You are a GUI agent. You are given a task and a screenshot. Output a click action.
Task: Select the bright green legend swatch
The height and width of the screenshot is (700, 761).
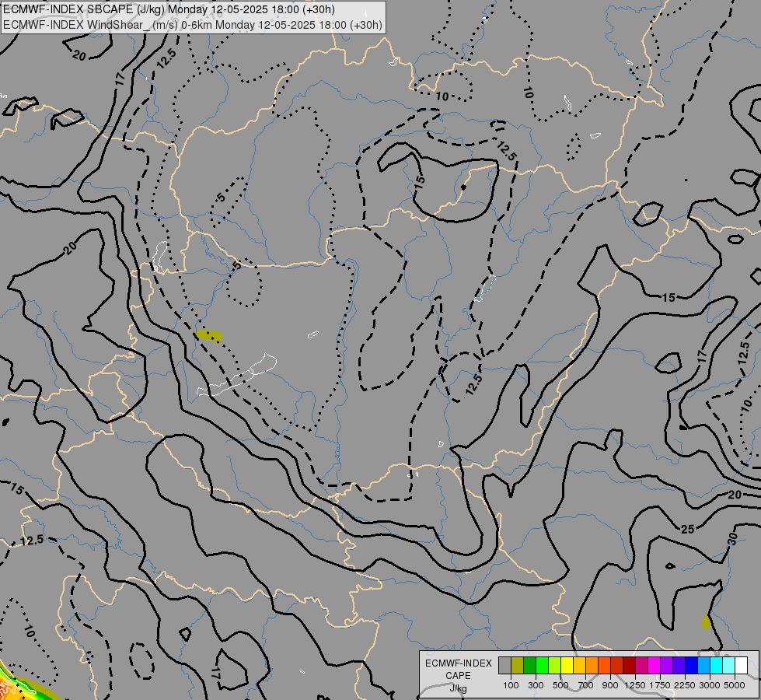(x=542, y=666)
